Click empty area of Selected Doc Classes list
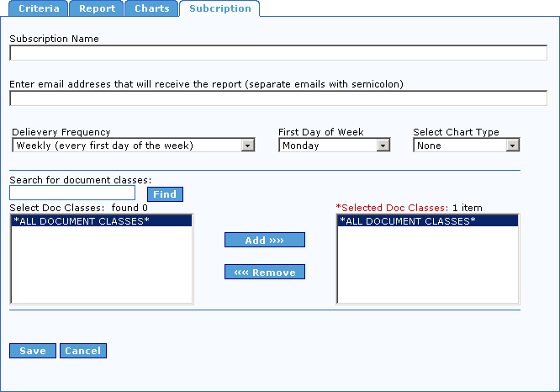Viewport: 560px width, 392px height. (x=427, y=269)
